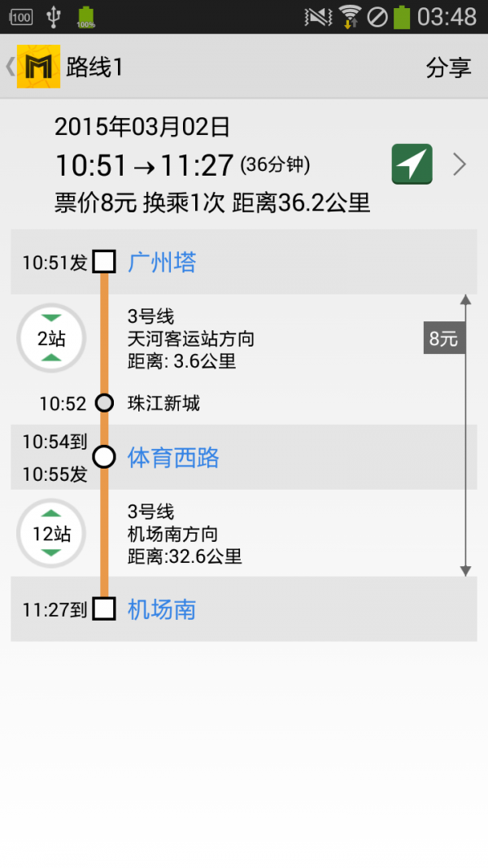This screenshot has width=488, height=868.
Task: Tap the back arrow beside the logo
Action: coord(10,67)
